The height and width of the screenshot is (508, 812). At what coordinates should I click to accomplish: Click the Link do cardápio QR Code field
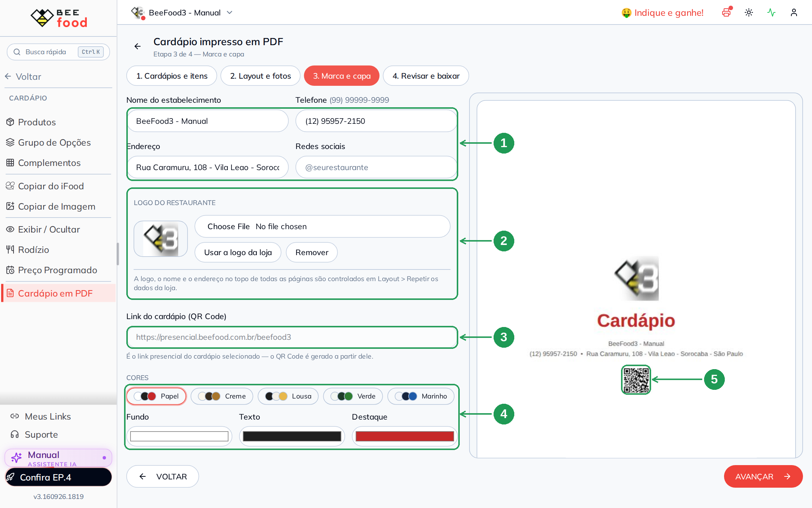coord(292,337)
